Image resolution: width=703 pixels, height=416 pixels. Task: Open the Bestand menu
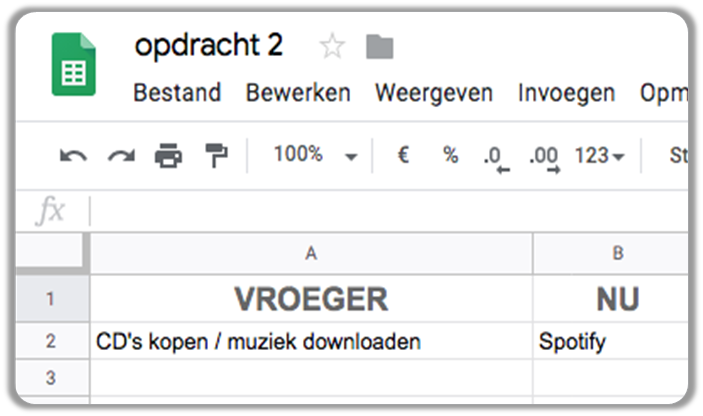coord(177,94)
